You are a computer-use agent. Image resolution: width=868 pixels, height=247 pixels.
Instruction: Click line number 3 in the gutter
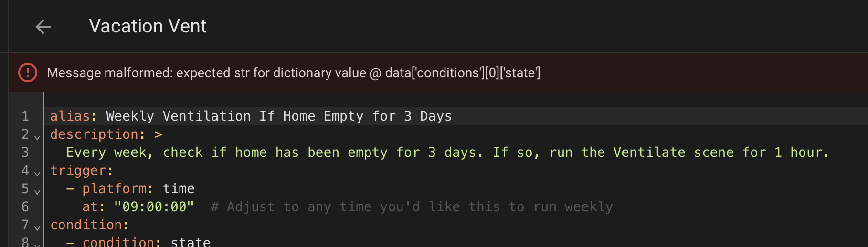(x=25, y=153)
